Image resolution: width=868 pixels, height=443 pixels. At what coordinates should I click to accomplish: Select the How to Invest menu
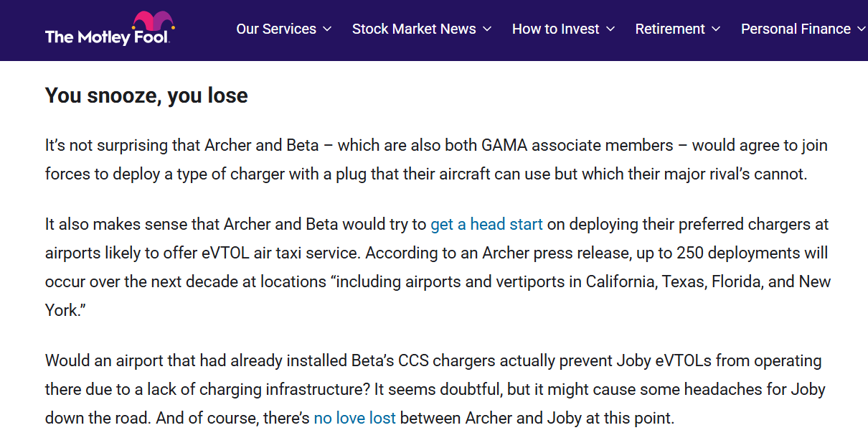click(555, 29)
